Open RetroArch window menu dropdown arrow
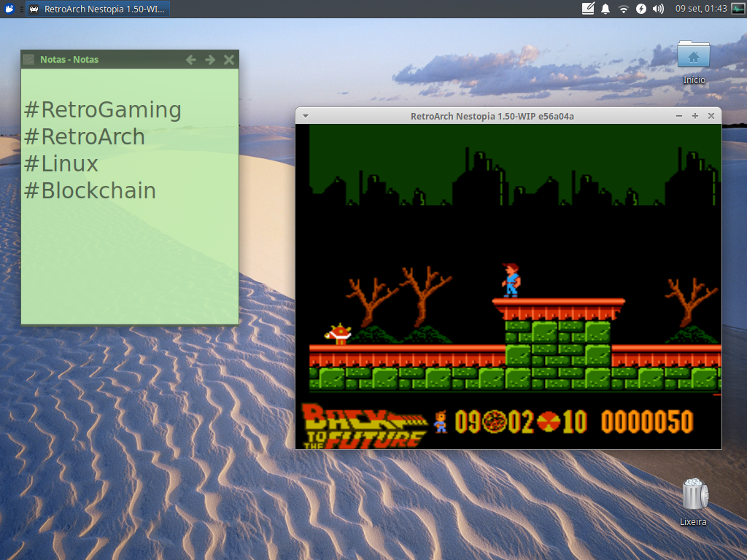This screenshot has width=747, height=560. [x=306, y=116]
